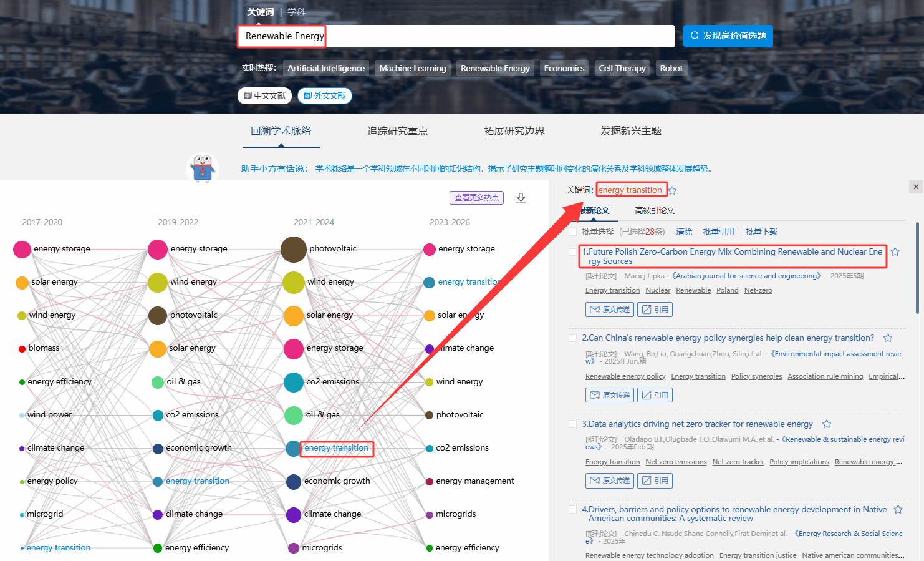Click 批量下载 batch download link
Screen dimensions: 924x561
(761, 232)
